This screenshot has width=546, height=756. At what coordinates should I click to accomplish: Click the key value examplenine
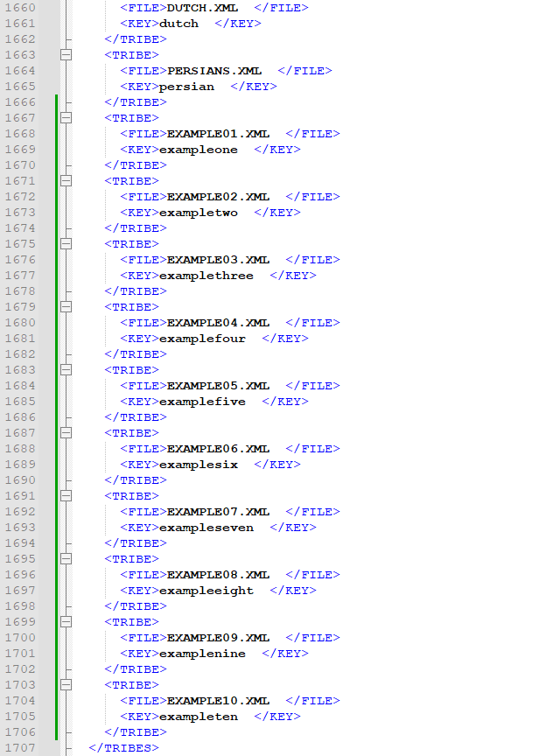(203, 654)
